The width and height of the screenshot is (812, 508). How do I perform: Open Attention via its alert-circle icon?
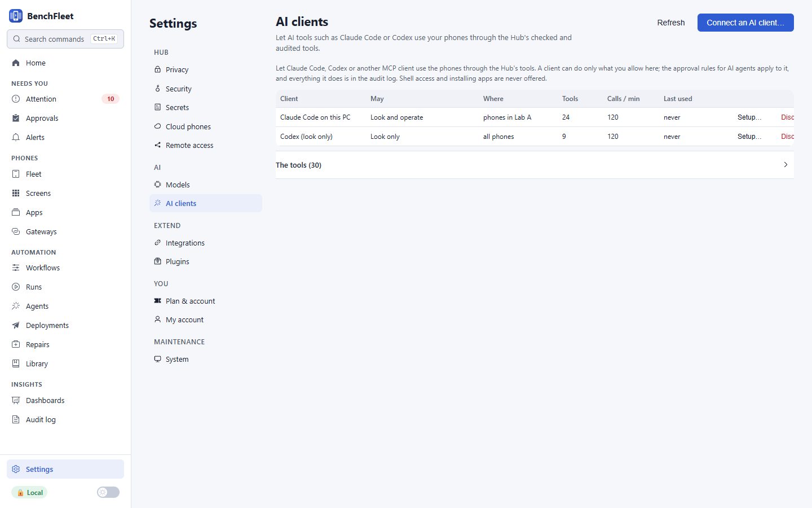click(16, 99)
